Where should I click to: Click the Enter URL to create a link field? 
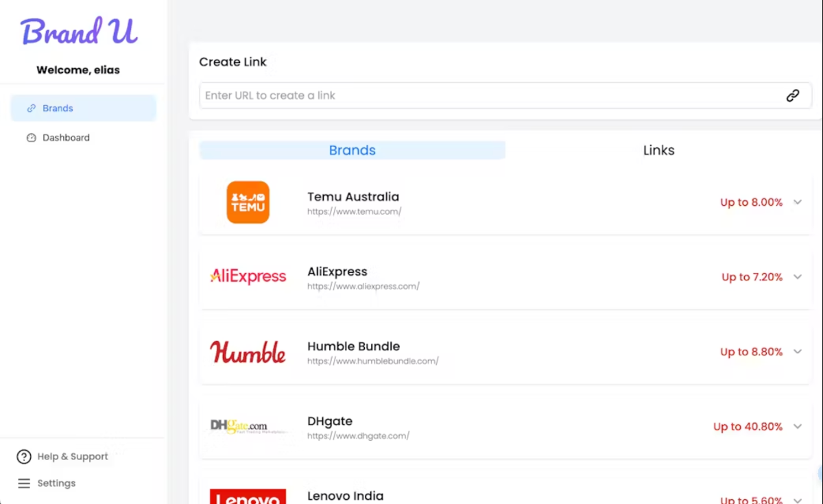pyautogui.click(x=505, y=95)
